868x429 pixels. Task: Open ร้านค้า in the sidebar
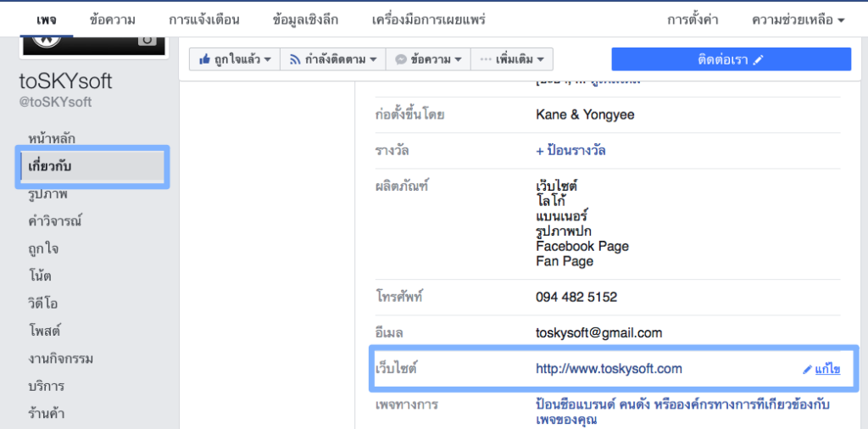pyautogui.click(x=45, y=413)
